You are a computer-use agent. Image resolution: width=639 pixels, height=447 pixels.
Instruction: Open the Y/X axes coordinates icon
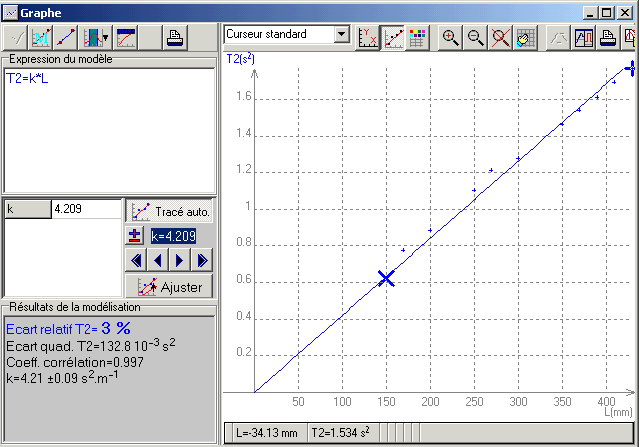pos(368,38)
